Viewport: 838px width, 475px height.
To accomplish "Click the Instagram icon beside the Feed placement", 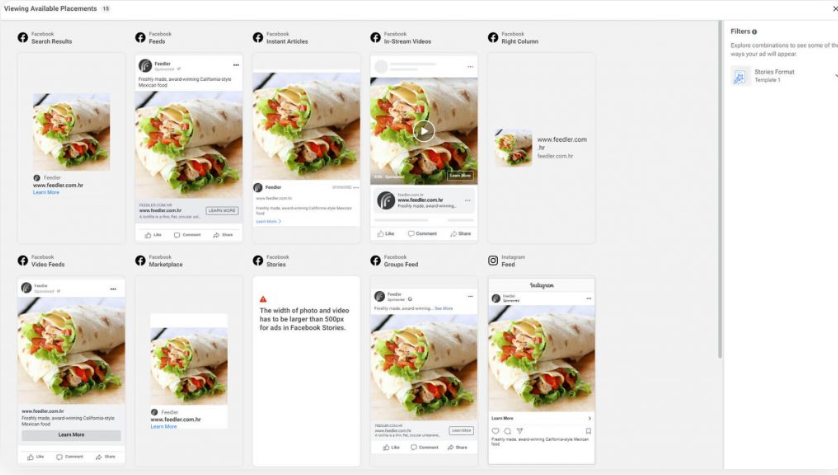I will click(x=493, y=261).
